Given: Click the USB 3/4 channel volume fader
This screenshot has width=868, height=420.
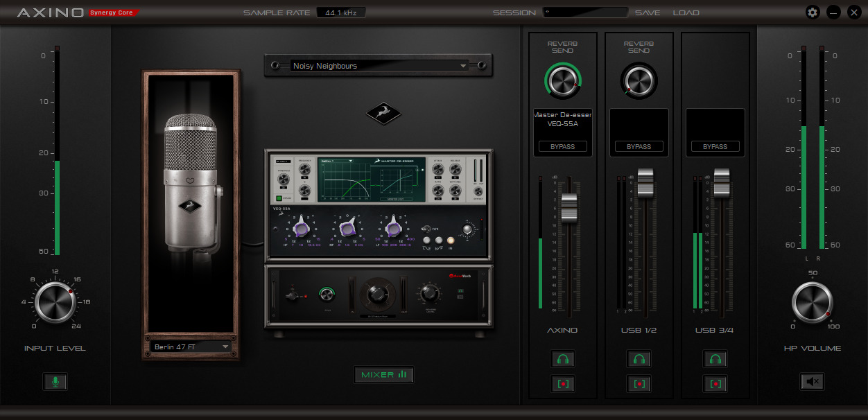Looking at the screenshot, I should pos(722,183).
